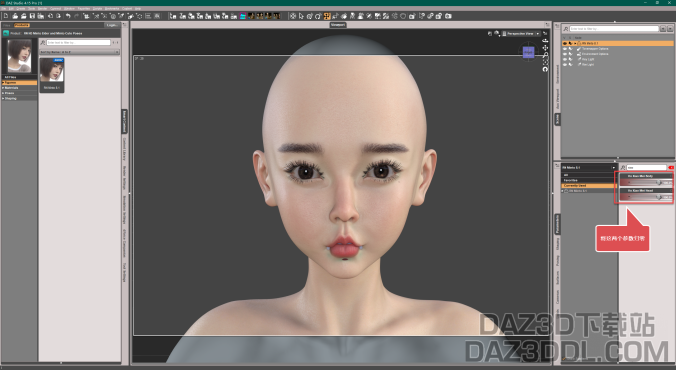Toggle visibility eye of Rim Light

click(565, 64)
